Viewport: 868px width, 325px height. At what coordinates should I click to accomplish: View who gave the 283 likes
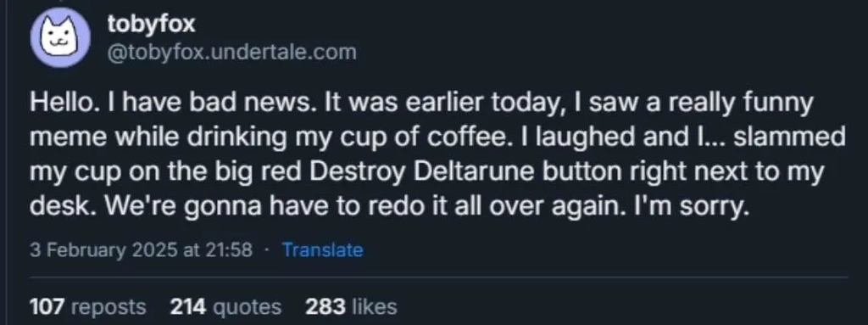351,306
